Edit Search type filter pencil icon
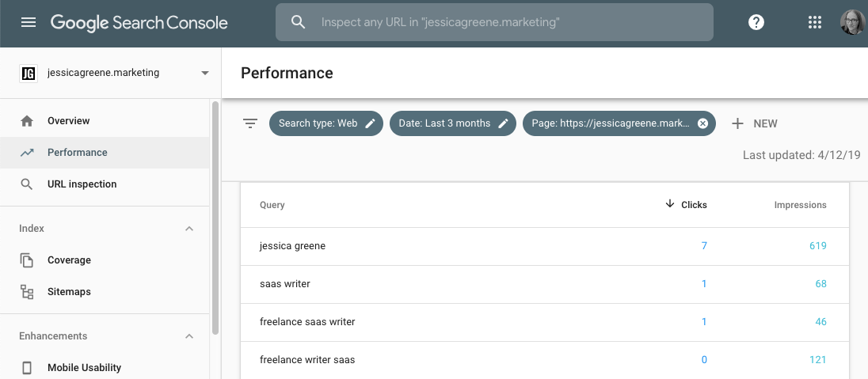Viewport: 868px width, 379px height. (x=371, y=123)
